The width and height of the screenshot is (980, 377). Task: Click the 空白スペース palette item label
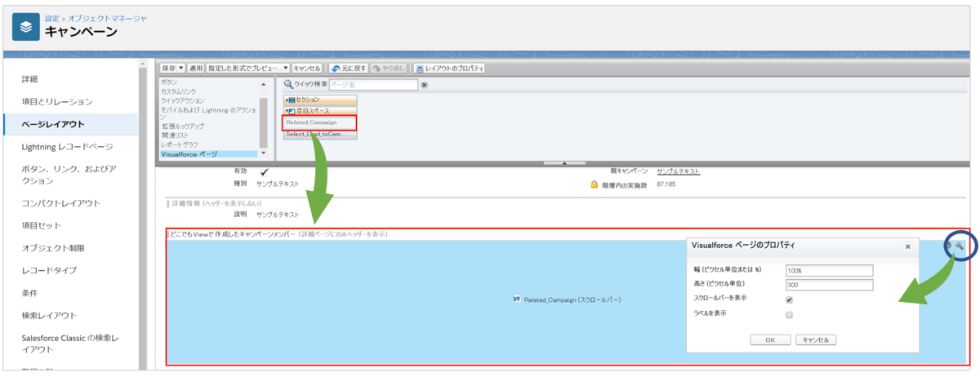tap(314, 110)
